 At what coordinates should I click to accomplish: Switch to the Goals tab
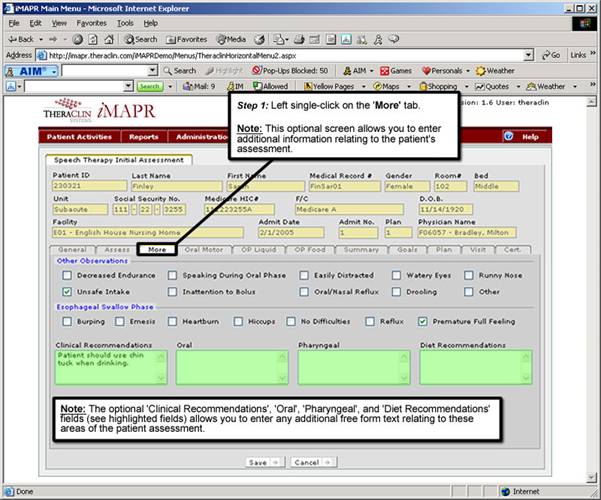tap(407, 250)
